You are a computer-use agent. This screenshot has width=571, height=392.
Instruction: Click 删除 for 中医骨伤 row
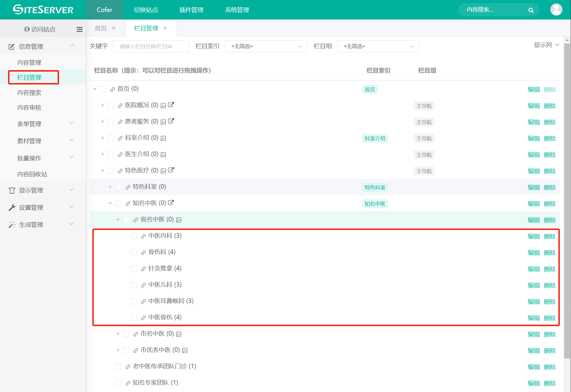(x=550, y=318)
